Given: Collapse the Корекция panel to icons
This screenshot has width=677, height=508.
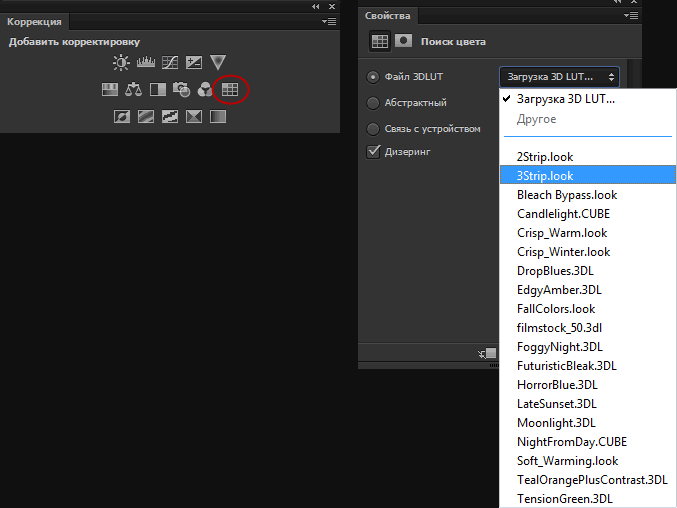Looking at the screenshot, I should click(x=316, y=6).
